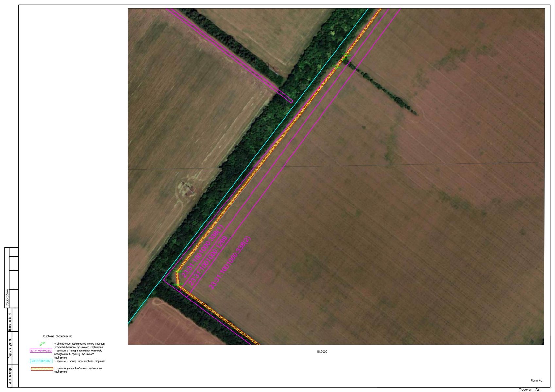Click the cyan 23:31:0801002 legend box
Screen dimensions: 555x392
[41, 361]
